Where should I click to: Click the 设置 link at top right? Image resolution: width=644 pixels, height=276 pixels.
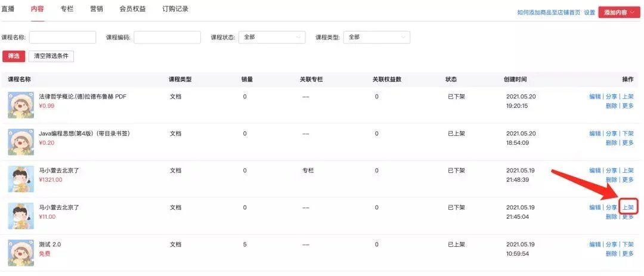pyautogui.click(x=589, y=13)
